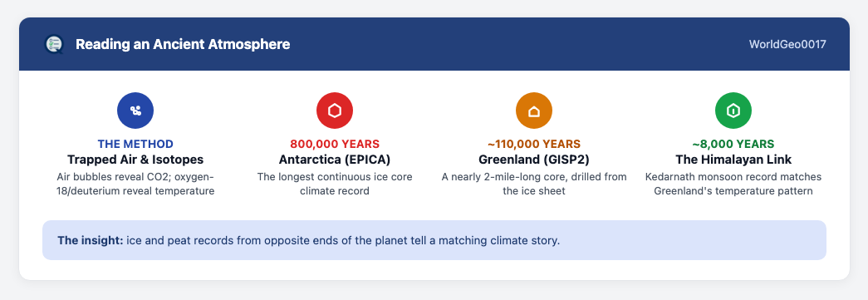
Task: Click the '800,000 YEARS' red label
Action: point(335,144)
